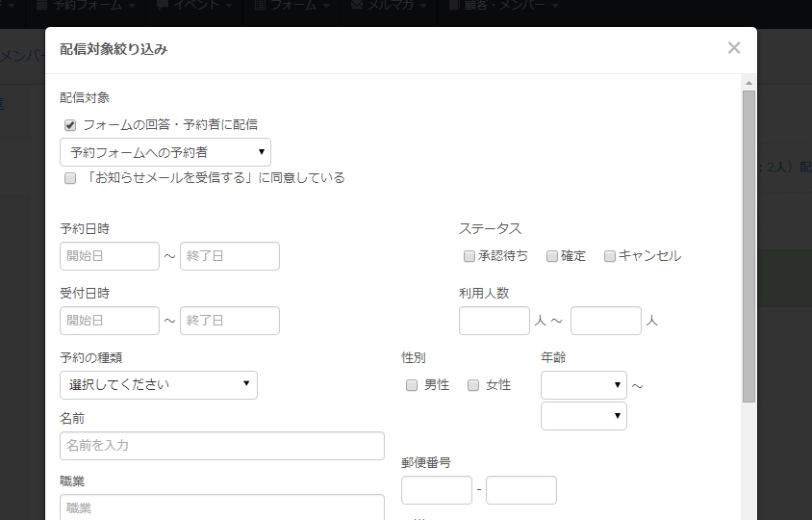Open the first 年齢 minimum dropdown
This screenshot has height=520, width=812.
point(584,385)
